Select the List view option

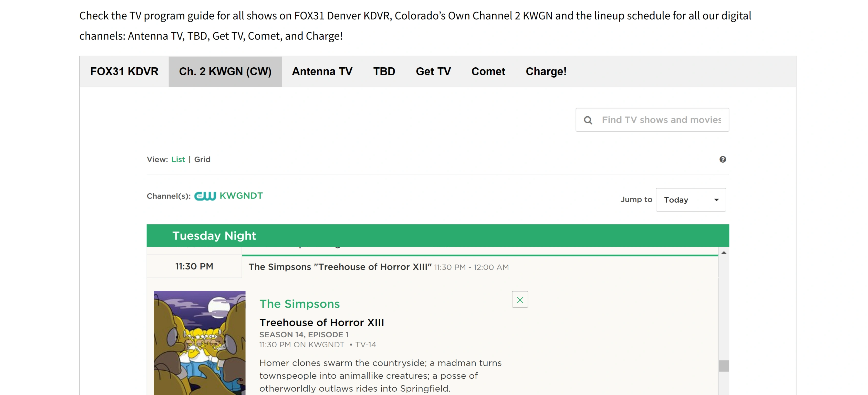pos(178,159)
